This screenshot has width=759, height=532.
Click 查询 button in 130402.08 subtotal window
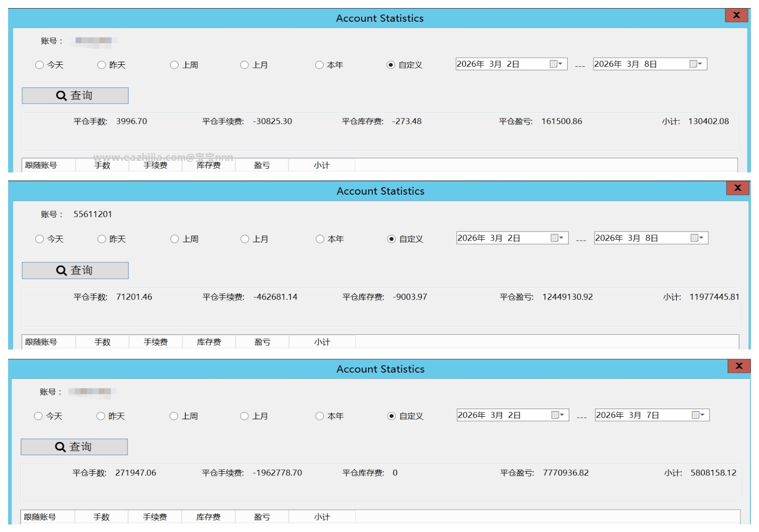pyautogui.click(x=75, y=96)
